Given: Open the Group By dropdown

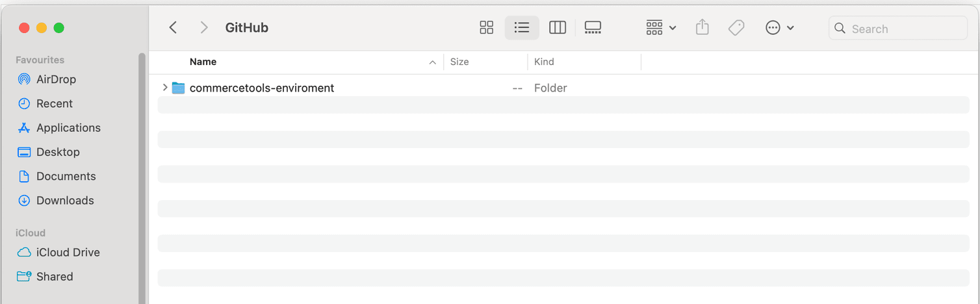Looking at the screenshot, I should 661,28.
